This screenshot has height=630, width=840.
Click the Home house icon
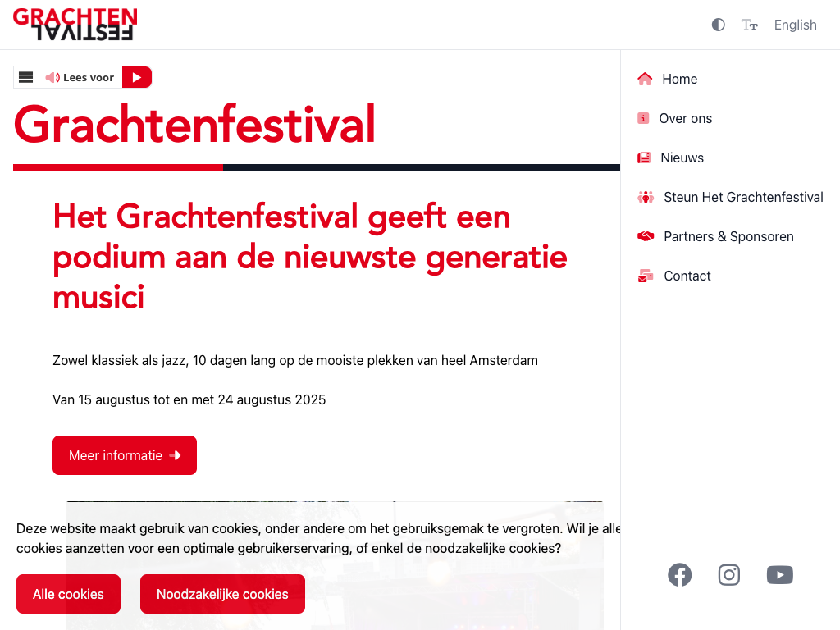(x=645, y=79)
